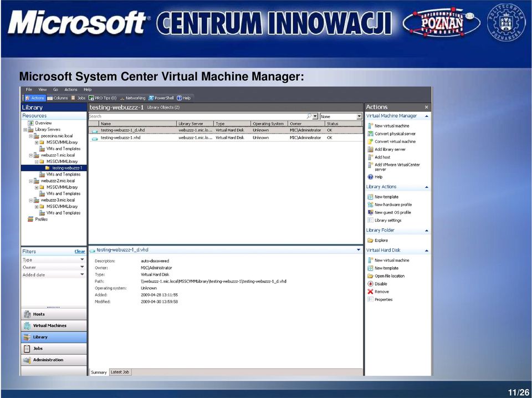Screen dimensions: 532x398
Task: Open the Go menu
Action: [x=55, y=90]
